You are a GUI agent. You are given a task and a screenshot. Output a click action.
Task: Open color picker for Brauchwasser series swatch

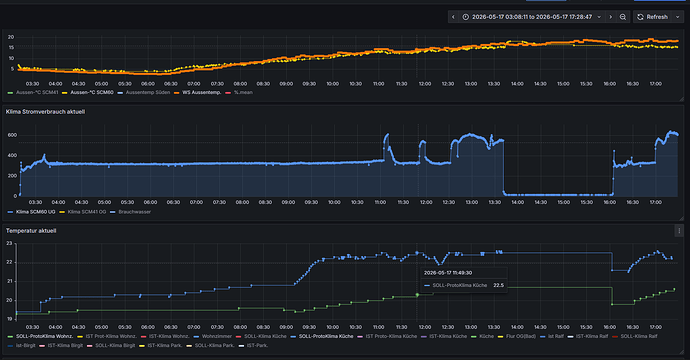113,212
